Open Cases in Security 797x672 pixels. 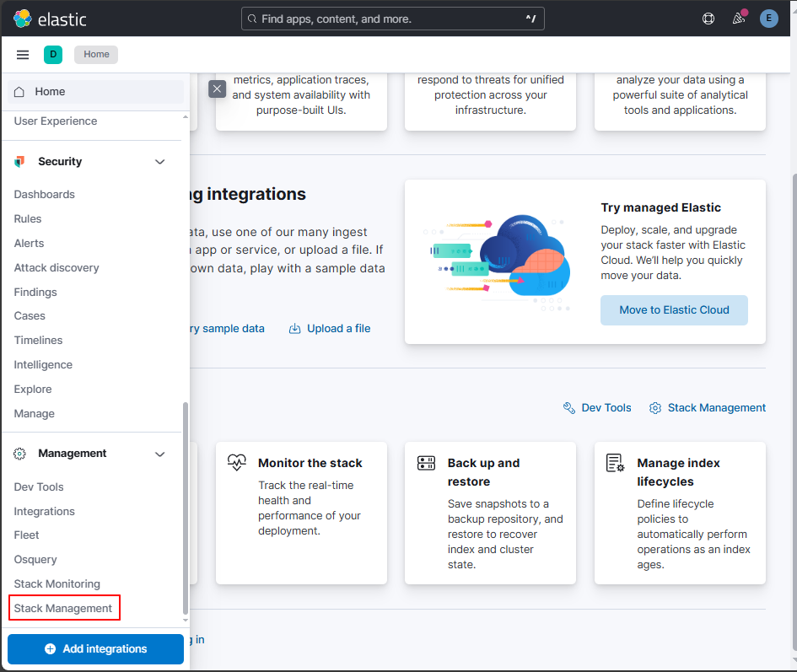pos(30,315)
